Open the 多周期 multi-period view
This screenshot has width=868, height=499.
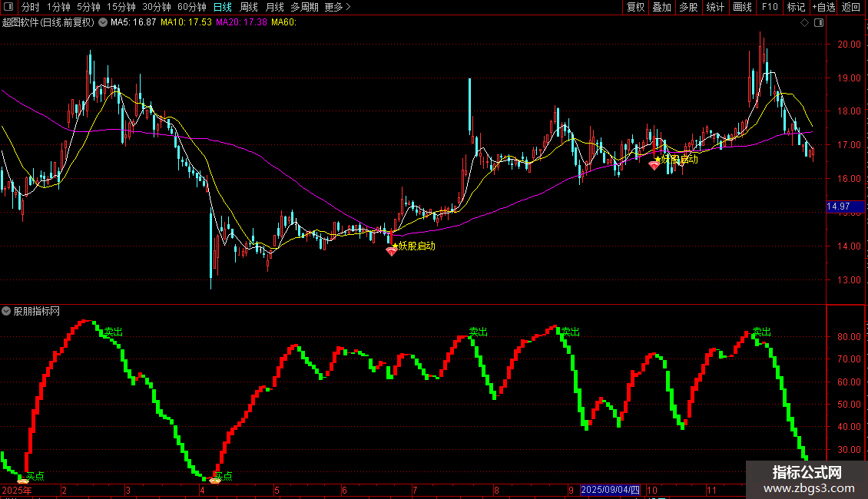point(304,7)
